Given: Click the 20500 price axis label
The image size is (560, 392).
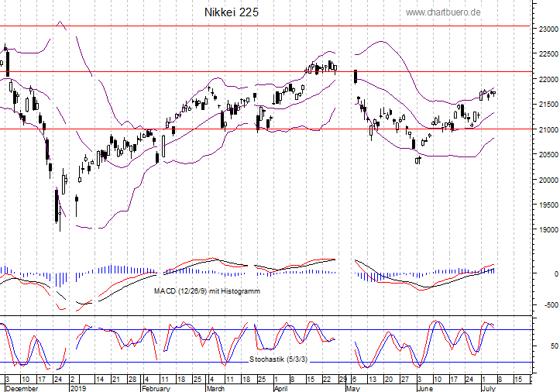Looking at the screenshot, I should coord(548,155).
